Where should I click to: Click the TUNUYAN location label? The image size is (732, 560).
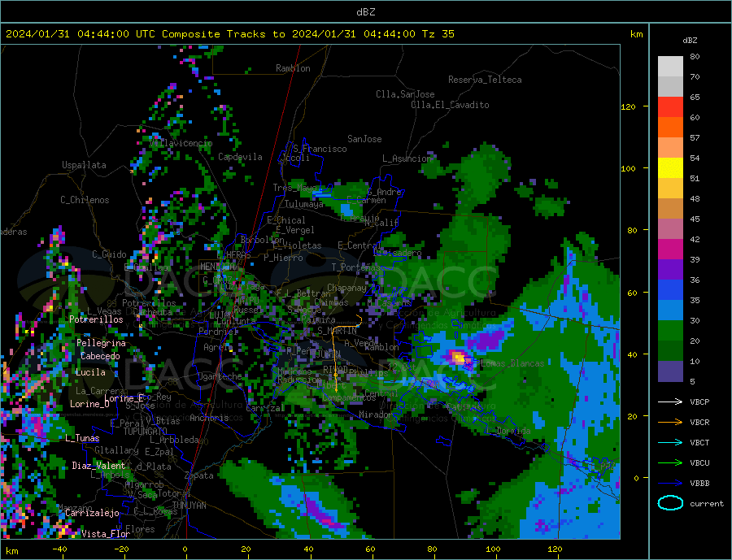coord(189,506)
